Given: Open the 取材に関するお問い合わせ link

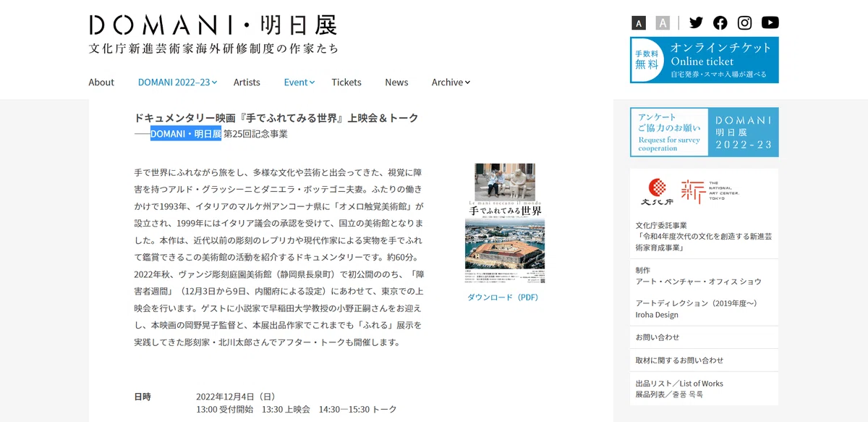Looking at the screenshot, I should click(679, 360).
